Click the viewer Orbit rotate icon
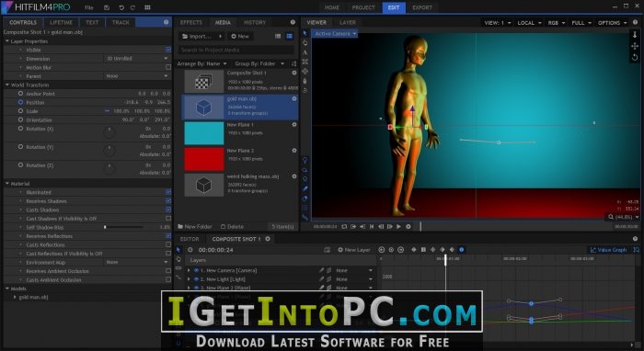644x351 pixels. point(635,57)
